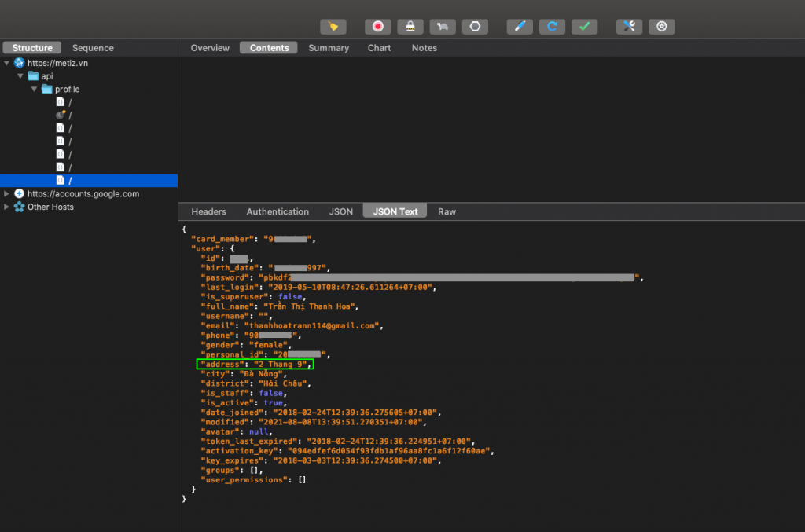Image resolution: width=805 pixels, height=532 pixels.
Task: Open the Summary tab
Action: pyautogui.click(x=329, y=48)
